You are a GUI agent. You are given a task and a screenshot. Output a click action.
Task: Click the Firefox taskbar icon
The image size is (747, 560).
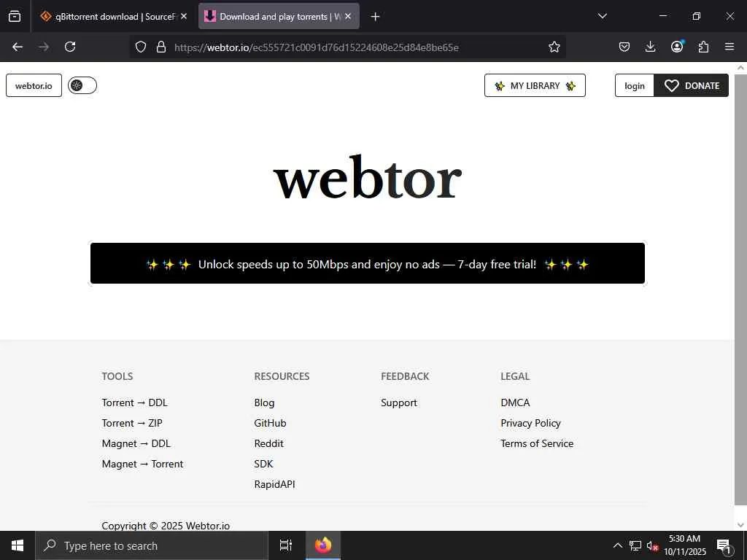pos(322,545)
